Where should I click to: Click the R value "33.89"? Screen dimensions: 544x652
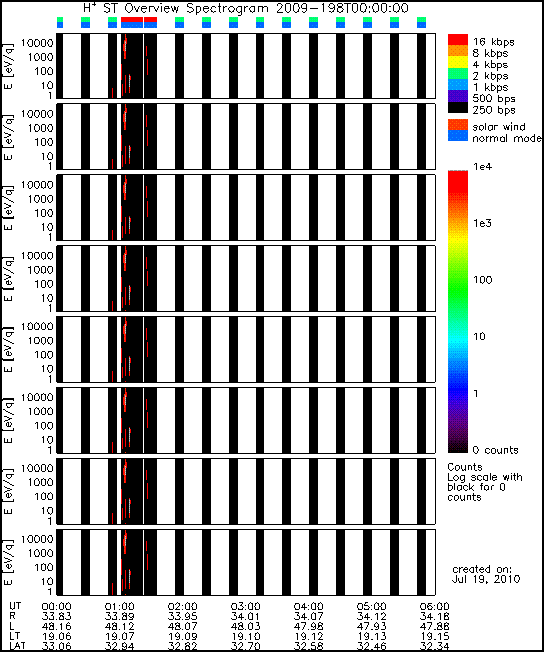click(x=119, y=616)
